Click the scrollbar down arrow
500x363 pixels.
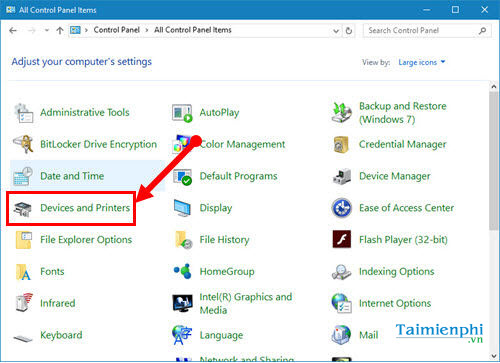(494, 356)
